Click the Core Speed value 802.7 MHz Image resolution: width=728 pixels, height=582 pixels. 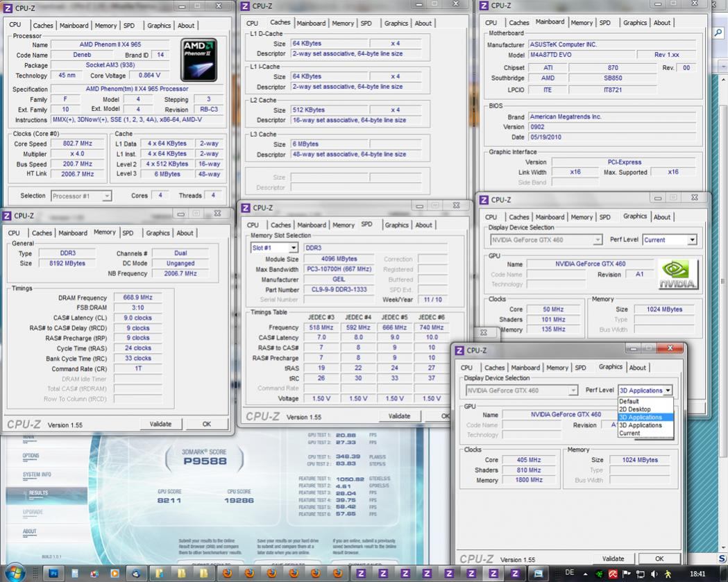point(78,144)
